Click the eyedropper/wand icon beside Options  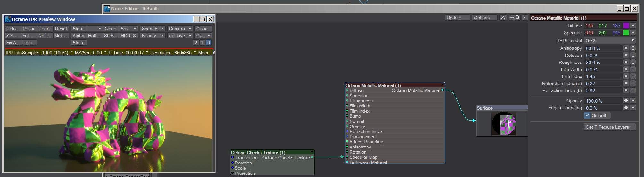pyautogui.click(x=503, y=18)
